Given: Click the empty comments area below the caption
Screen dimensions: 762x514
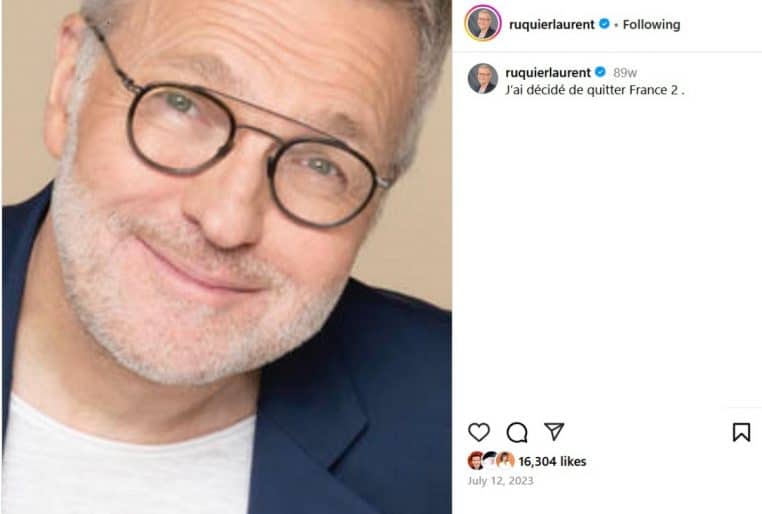Looking at the screenshot, I should tap(607, 250).
